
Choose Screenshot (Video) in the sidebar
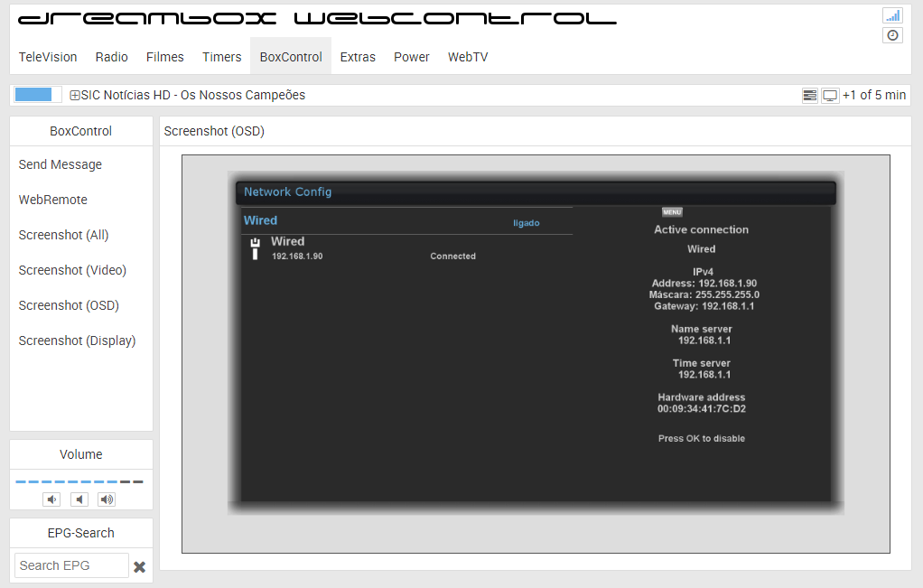pos(72,270)
